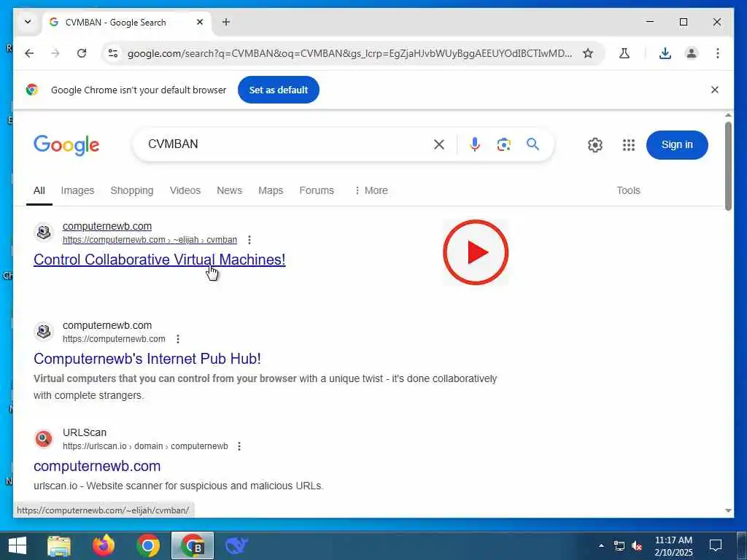
Task: Open the urlscan computernewb.com result link
Action: [x=97, y=466]
